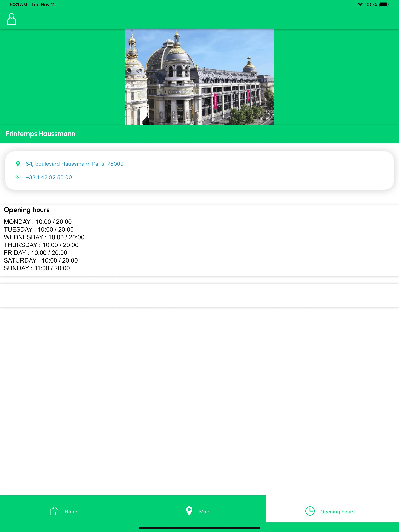Open address 64, boulevard Haussmann Paris link

click(x=75, y=164)
